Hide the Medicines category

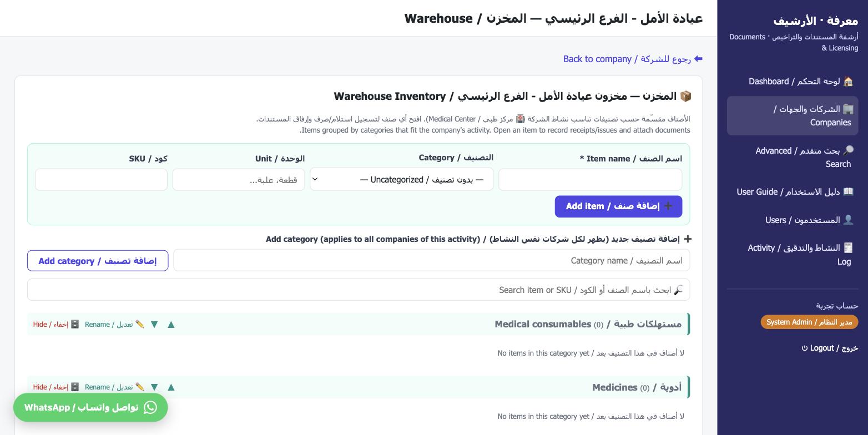(56, 387)
